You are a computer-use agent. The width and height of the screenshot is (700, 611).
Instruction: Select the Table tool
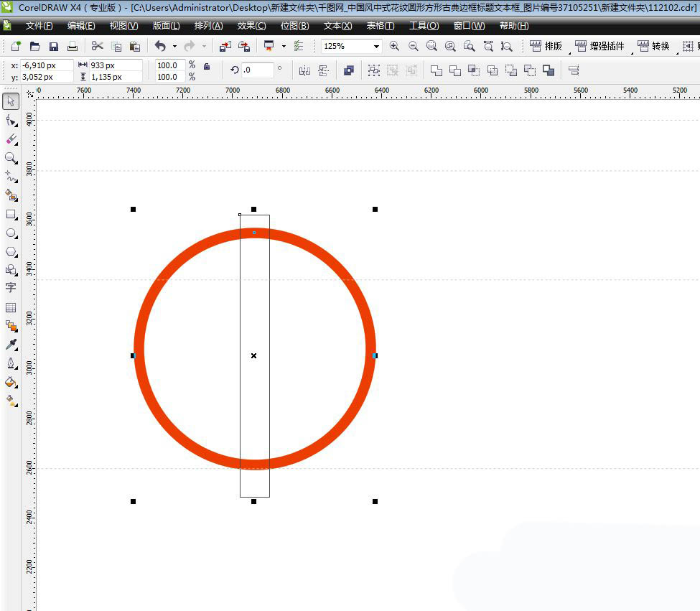coord(11,307)
